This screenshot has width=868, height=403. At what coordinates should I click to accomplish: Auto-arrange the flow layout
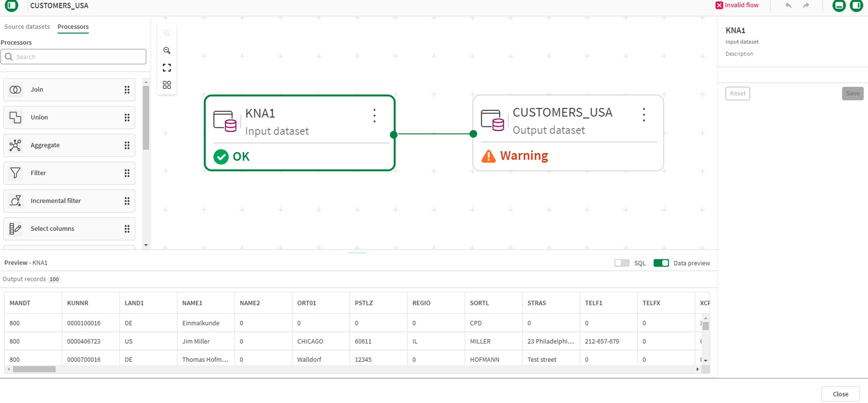167,85
